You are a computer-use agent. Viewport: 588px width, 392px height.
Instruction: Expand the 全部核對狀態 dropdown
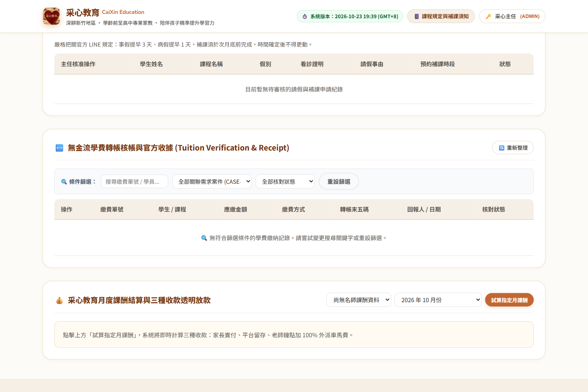(x=285, y=182)
